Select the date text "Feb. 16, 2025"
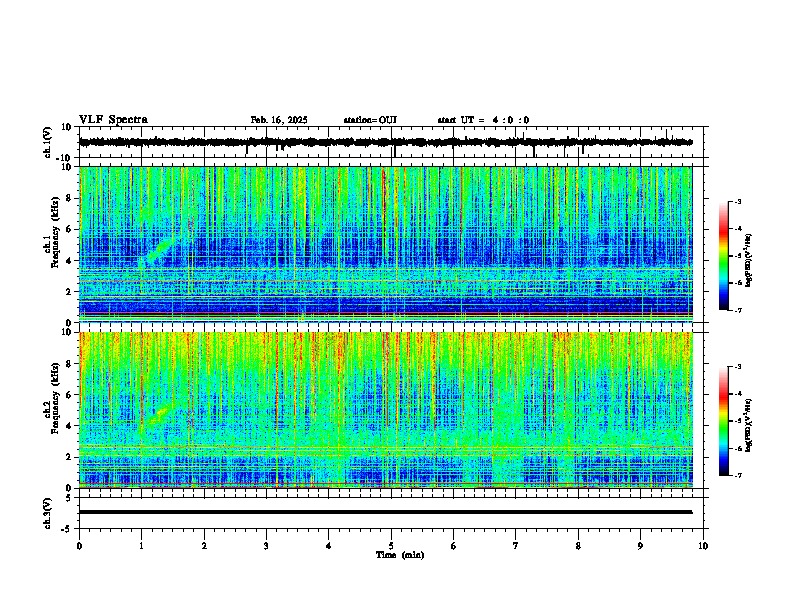The image size is (792, 612). (x=279, y=120)
